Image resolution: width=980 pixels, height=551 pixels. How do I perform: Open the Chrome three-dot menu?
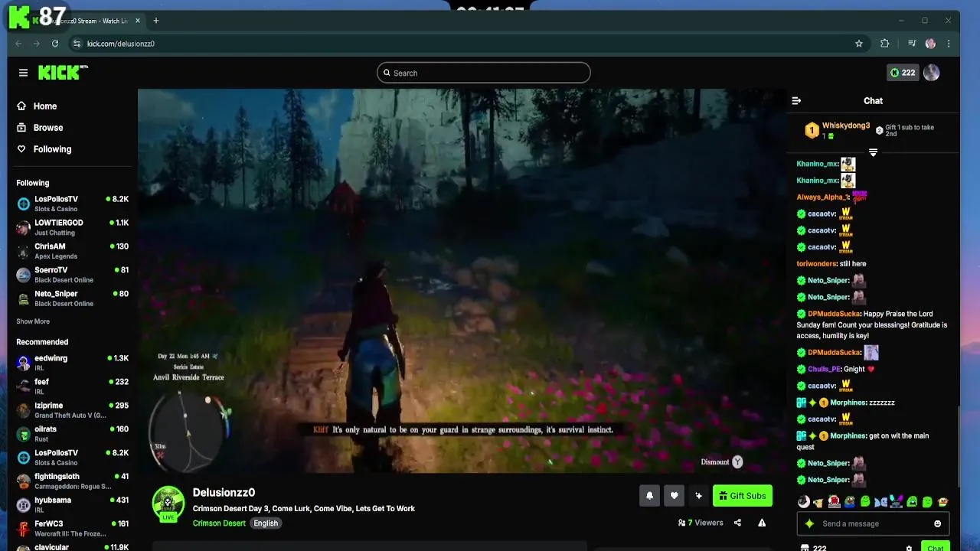(x=949, y=44)
